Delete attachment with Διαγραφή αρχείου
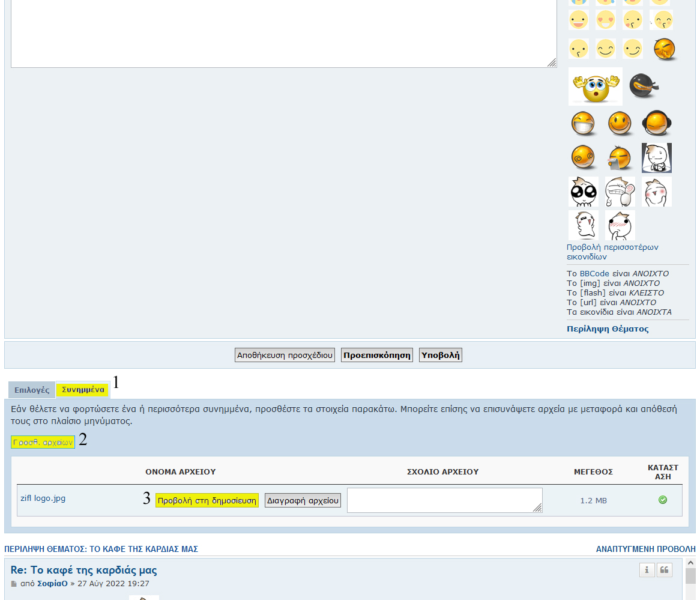This screenshot has height=600, width=700. point(303,500)
